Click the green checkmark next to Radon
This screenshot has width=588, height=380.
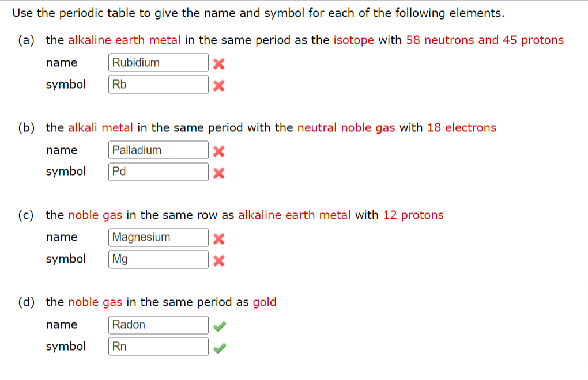point(218,325)
